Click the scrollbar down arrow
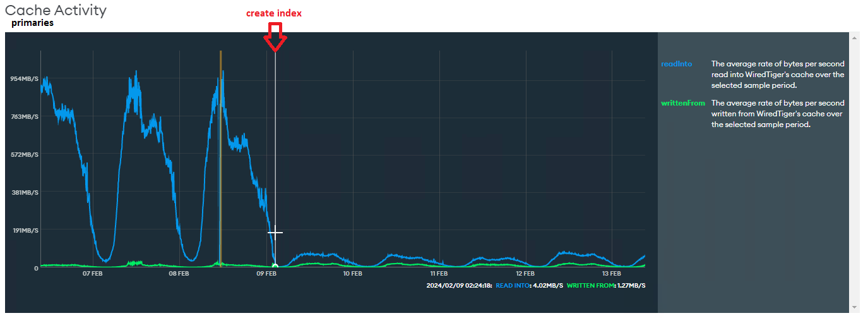The image size is (868, 318). click(x=855, y=307)
